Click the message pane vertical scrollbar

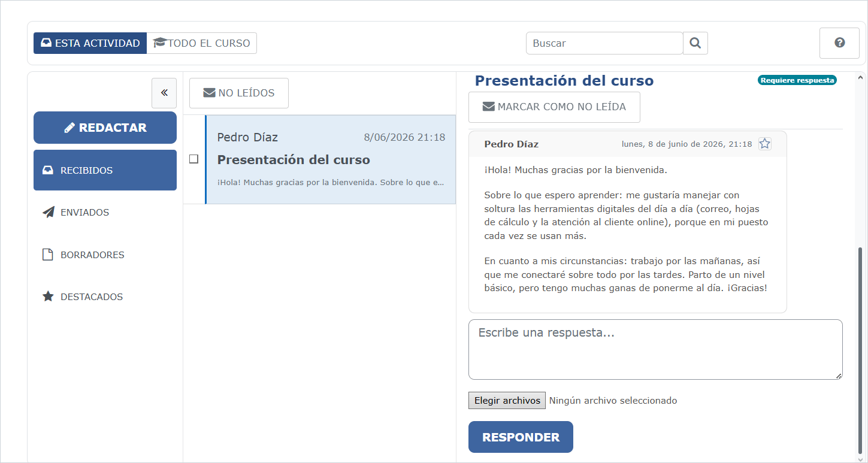(861, 350)
